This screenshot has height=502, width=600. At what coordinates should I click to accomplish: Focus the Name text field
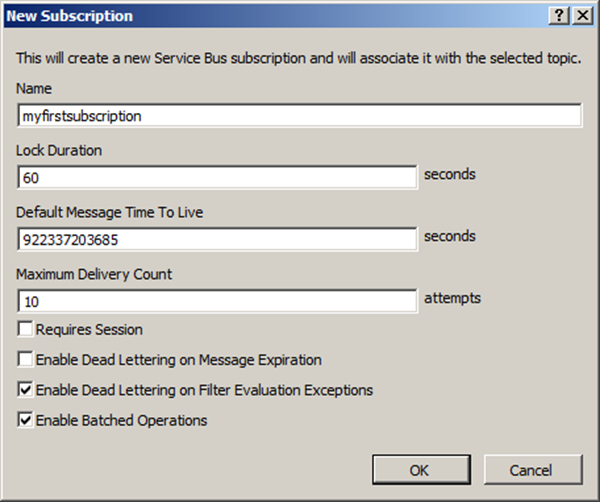click(299, 116)
